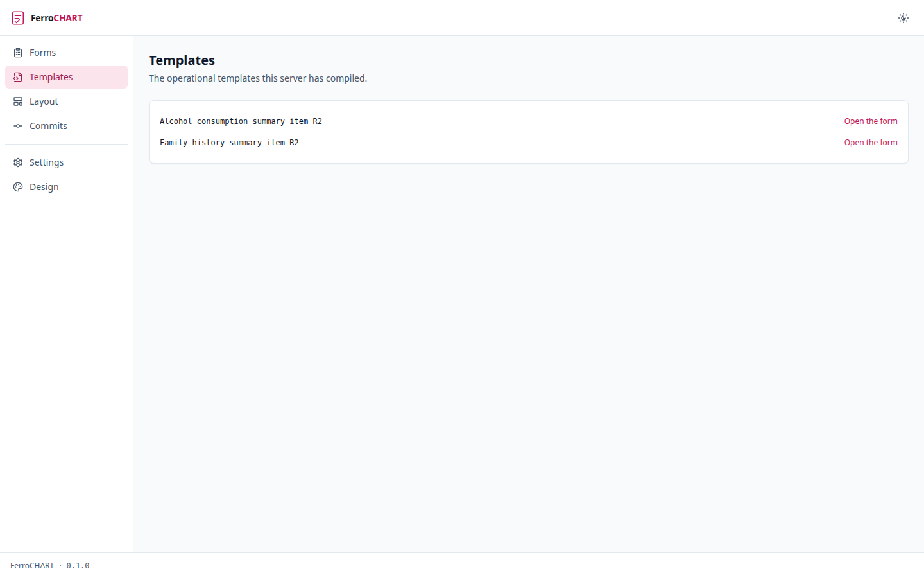
Task: Click the Design palette icon in sidebar
Action: tap(18, 187)
